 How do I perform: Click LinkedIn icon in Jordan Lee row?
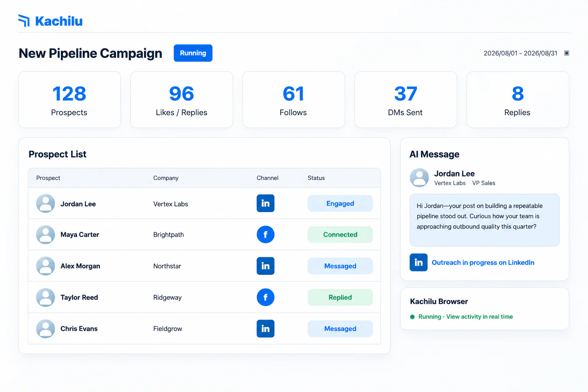(x=265, y=203)
